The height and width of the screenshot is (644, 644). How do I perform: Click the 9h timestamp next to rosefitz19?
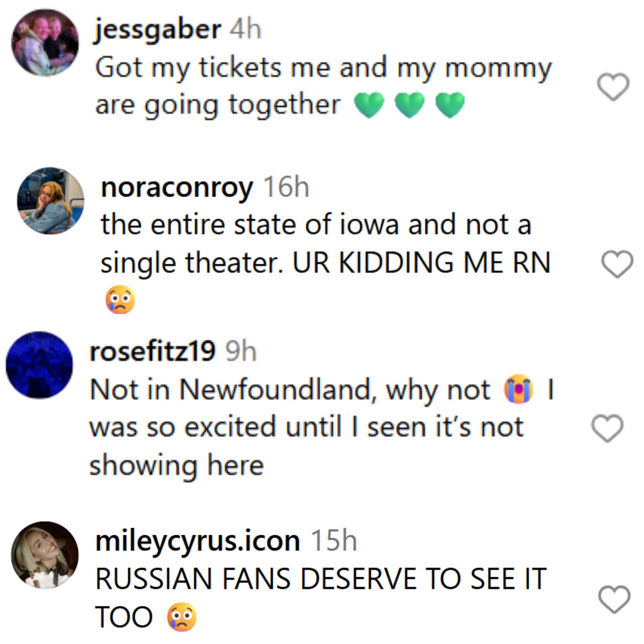click(x=241, y=351)
